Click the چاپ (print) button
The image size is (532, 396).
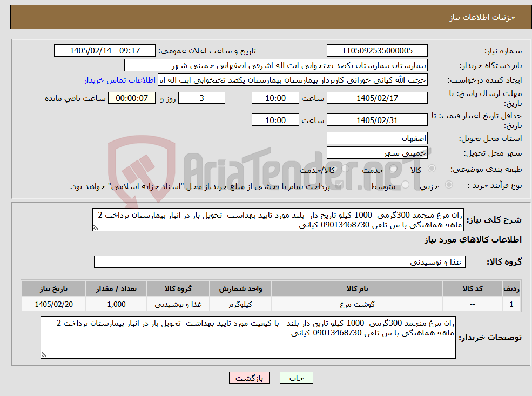pyautogui.click(x=296, y=378)
